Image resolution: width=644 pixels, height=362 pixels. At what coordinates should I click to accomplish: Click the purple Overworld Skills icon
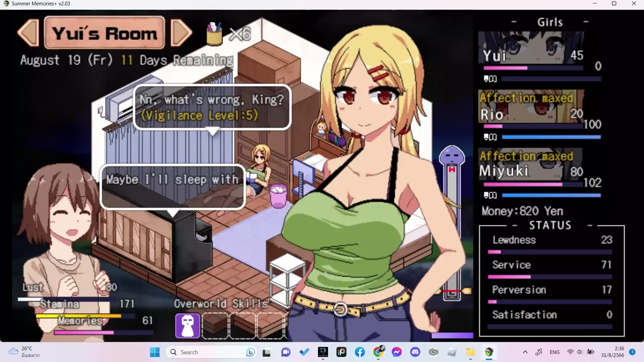(187, 325)
